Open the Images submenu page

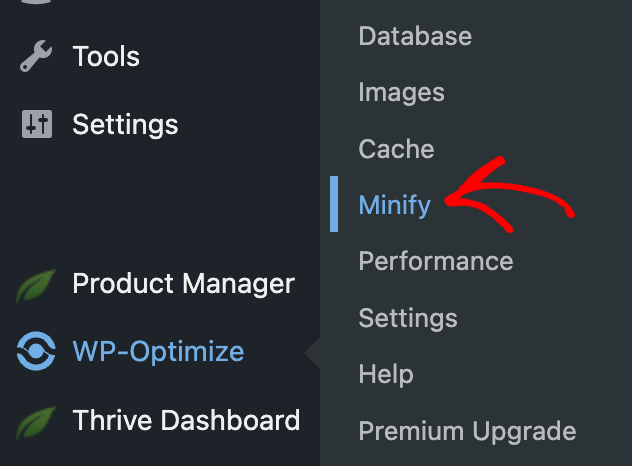click(401, 93)
